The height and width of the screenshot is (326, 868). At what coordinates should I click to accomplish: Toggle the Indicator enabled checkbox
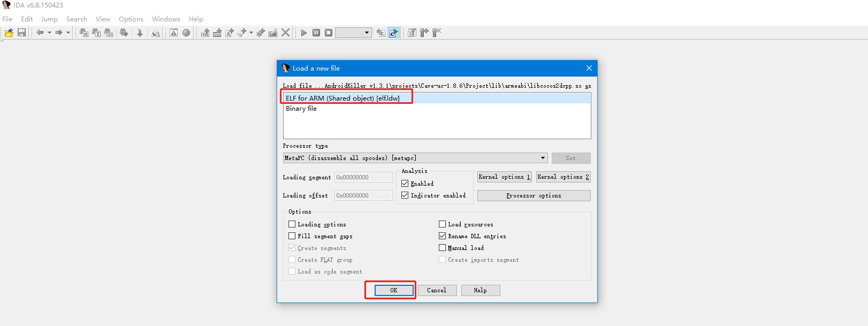click(x=405, y=195)
